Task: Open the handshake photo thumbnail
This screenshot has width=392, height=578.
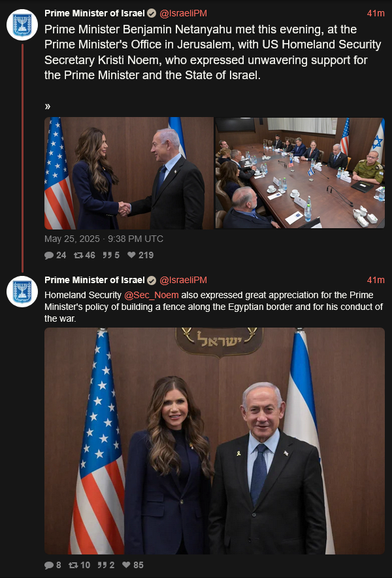Action: (x=129, y=173)
